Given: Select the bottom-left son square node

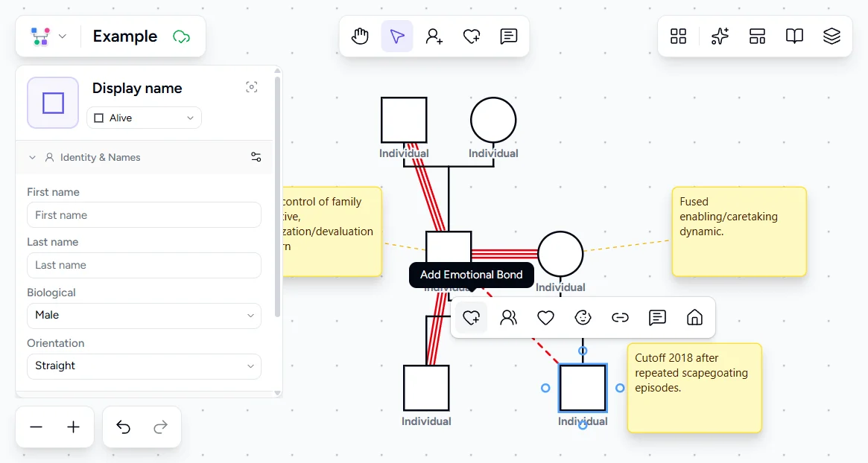Looking at the screenshot, I should pyautogui.click(x=426, y=388).
